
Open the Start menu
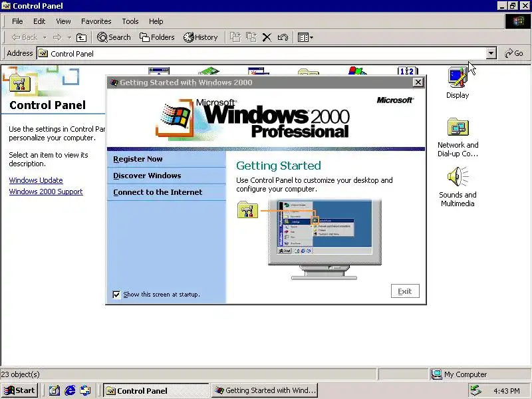pos(19,390)
